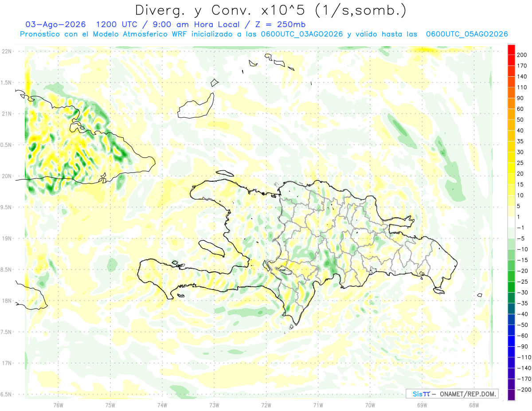The width and height of the screenshot is (532, 411).
Task: Click the legend value '40'
Action: (520, 130)
